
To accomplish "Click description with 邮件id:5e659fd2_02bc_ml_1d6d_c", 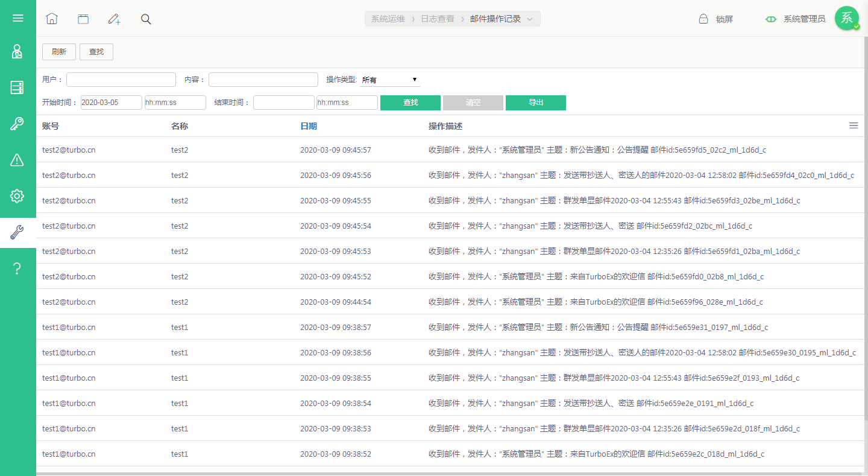I will point(590,226).
